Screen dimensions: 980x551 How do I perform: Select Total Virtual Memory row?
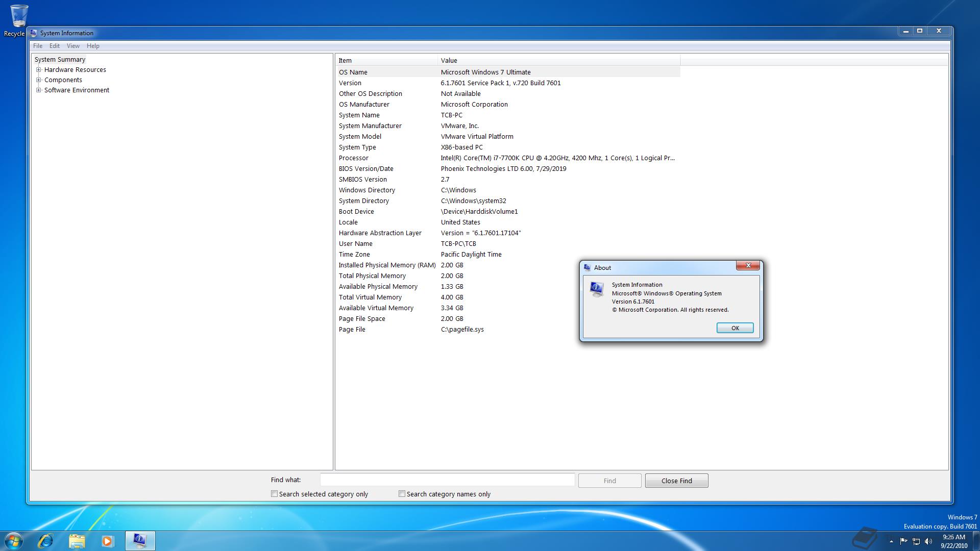point(508,297)
